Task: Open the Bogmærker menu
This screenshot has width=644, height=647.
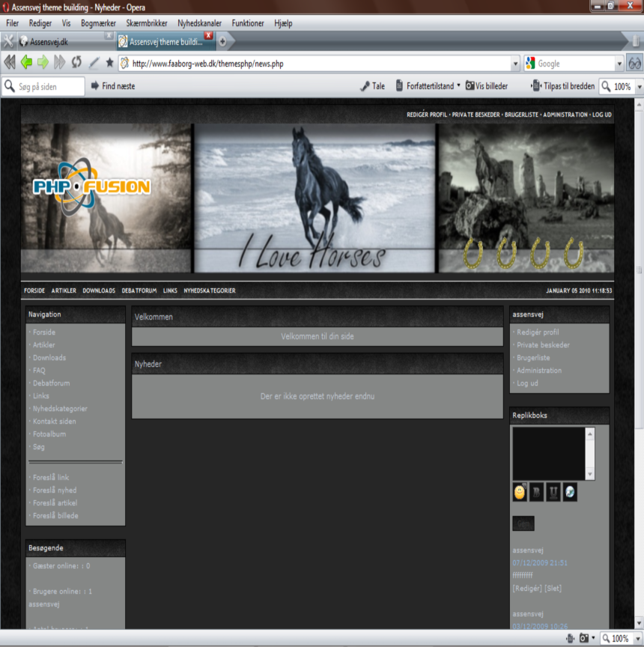Action: [98, 23]
